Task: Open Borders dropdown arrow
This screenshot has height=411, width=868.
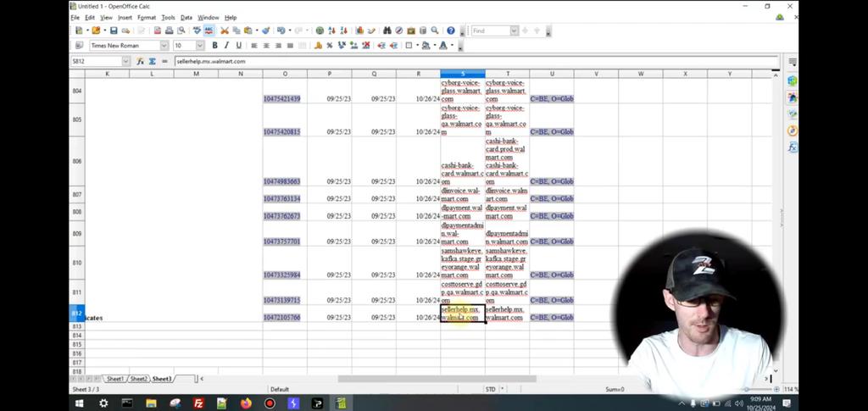Action: click(x=417, y=46)
